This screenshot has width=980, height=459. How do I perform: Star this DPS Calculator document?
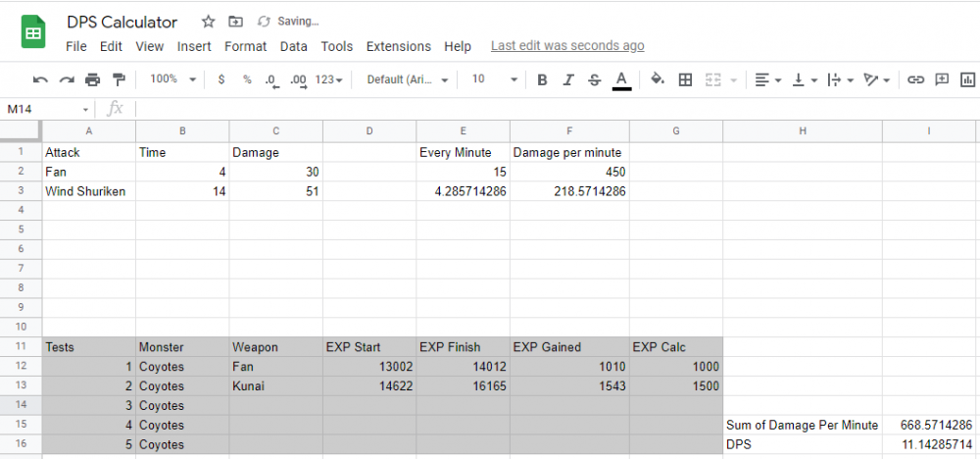208,22
